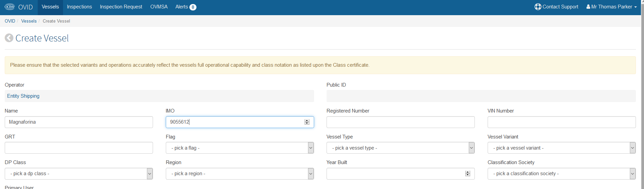Click the IMO field number spinner

307,122
